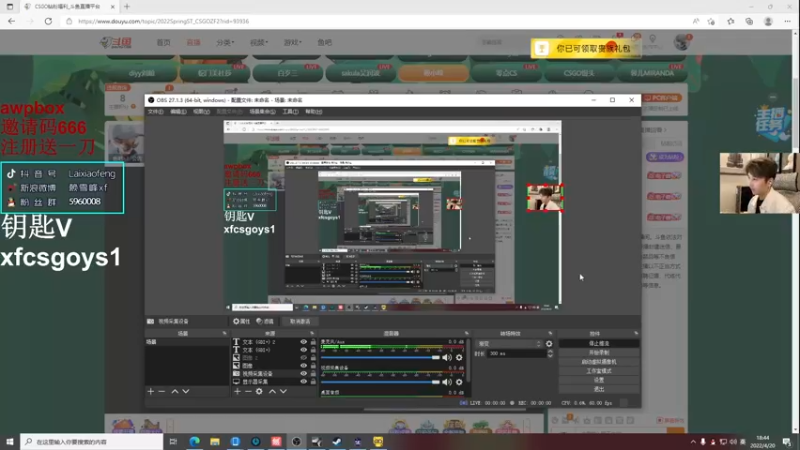The height and width of the screenshot is (450, 800).
Task: Show hidden system tray icons chevron
Action: coord(693,442)
